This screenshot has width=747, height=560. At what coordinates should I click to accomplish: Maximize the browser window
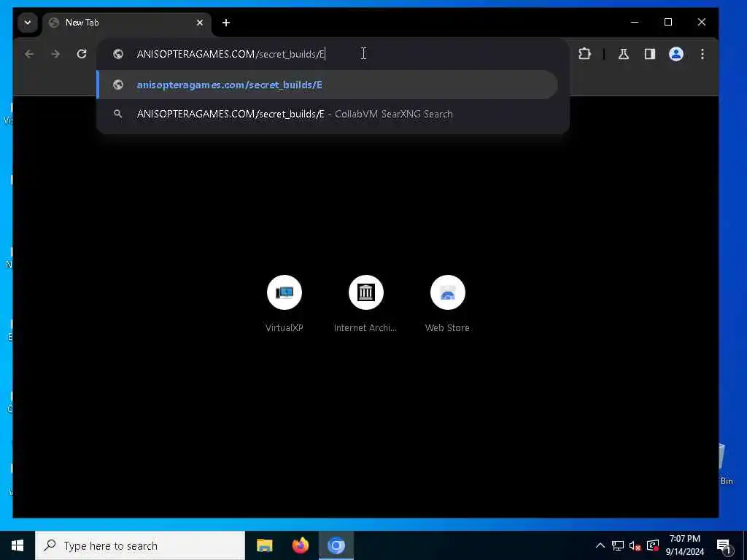(668, 23)
